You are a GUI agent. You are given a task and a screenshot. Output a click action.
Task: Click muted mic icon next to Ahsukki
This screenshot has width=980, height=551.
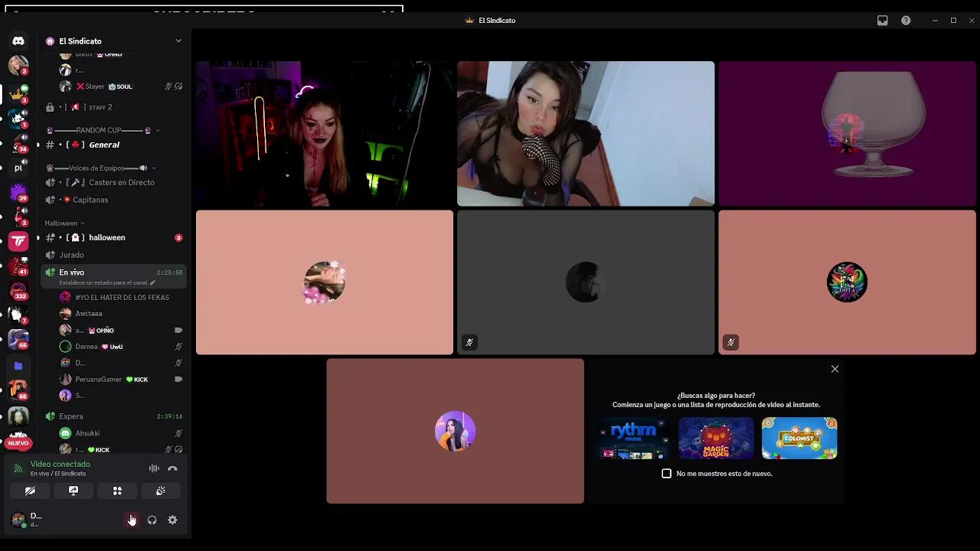click(x=178, y=433)
